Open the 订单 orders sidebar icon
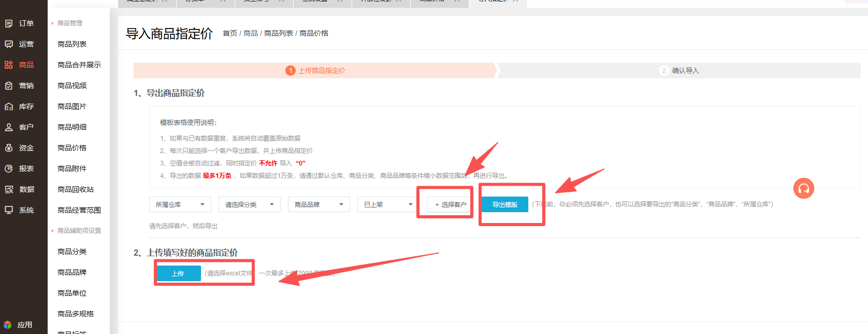868x334 pixels. [9, 23]
